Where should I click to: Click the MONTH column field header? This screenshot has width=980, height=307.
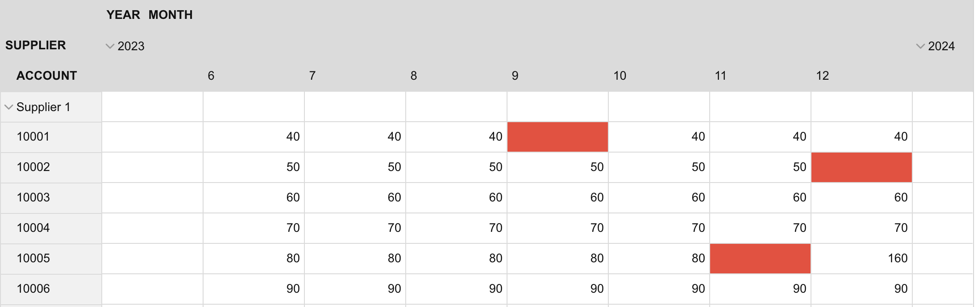pos(170,15)
